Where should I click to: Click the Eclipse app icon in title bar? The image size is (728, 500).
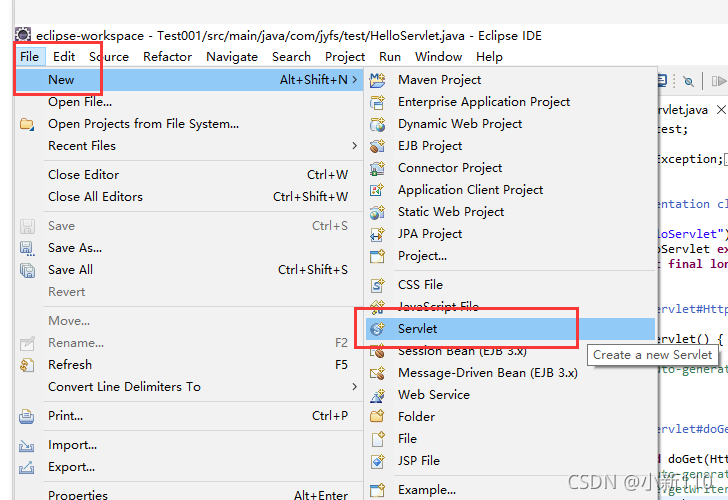click(23, 35)
